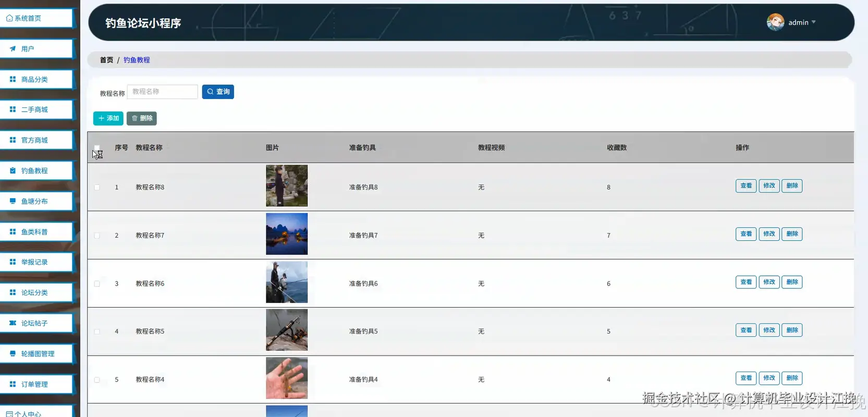Select 钓鱼教程 menu item
Screen dimensions: 868x417
click(36, 170)
